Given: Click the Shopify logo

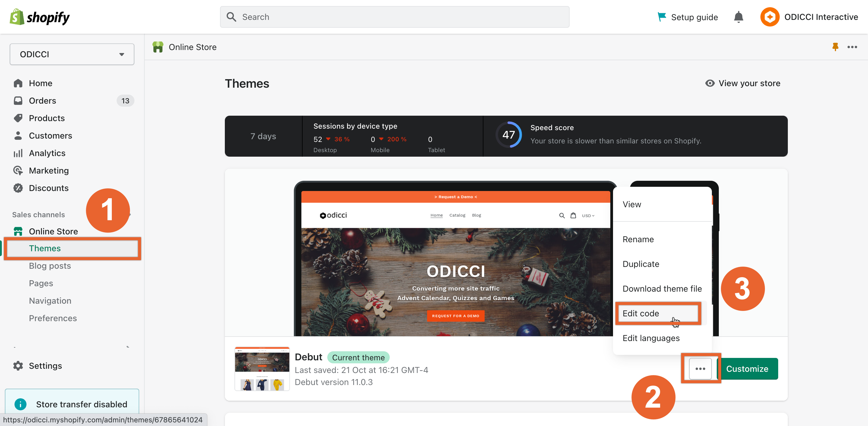Looking at the screenshot, I should pyautogui.click(x=40, y=17).
